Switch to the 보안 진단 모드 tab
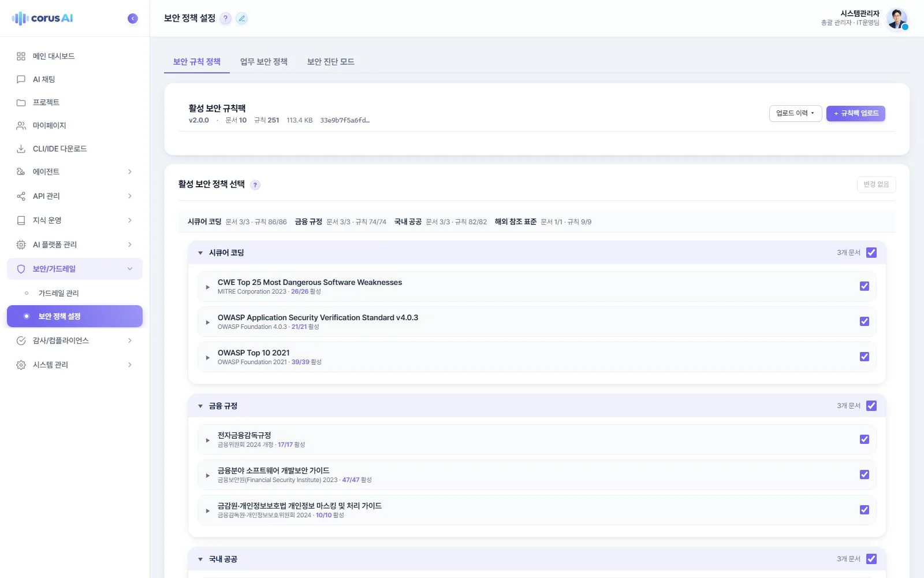 coord(331,62)
